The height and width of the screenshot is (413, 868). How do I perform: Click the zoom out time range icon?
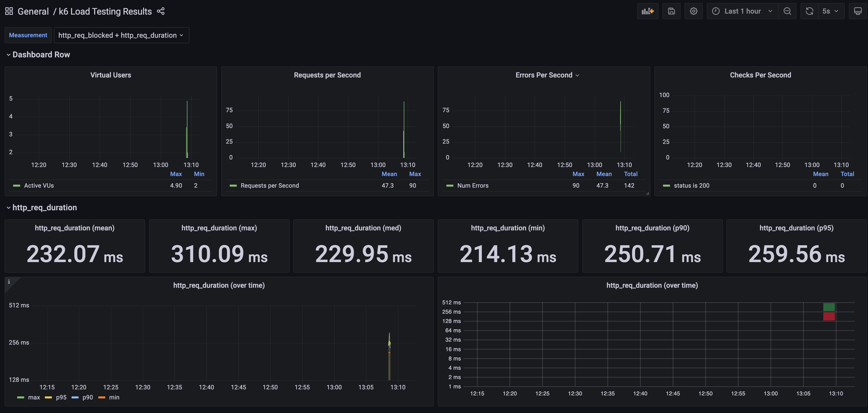(x=787, y=11)
